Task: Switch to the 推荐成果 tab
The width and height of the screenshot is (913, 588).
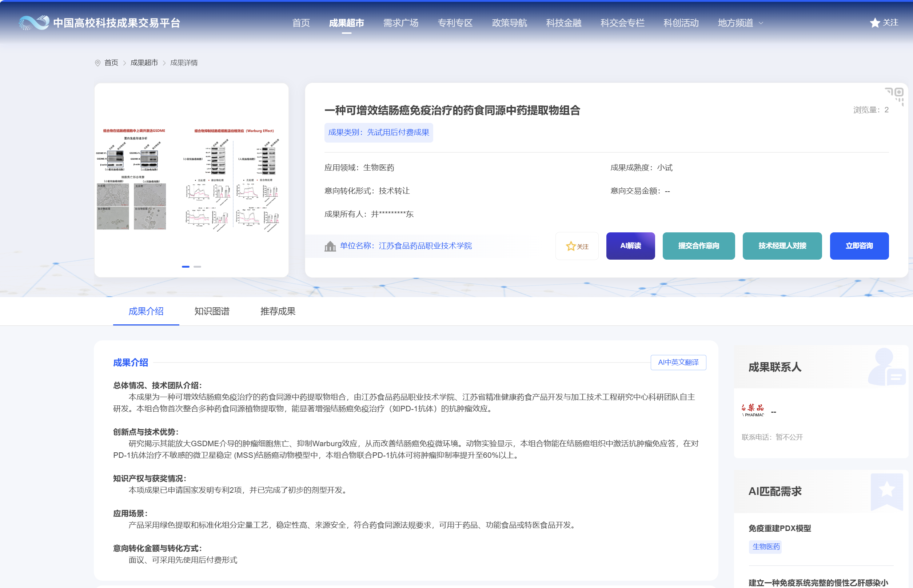Action: point(278,311)
